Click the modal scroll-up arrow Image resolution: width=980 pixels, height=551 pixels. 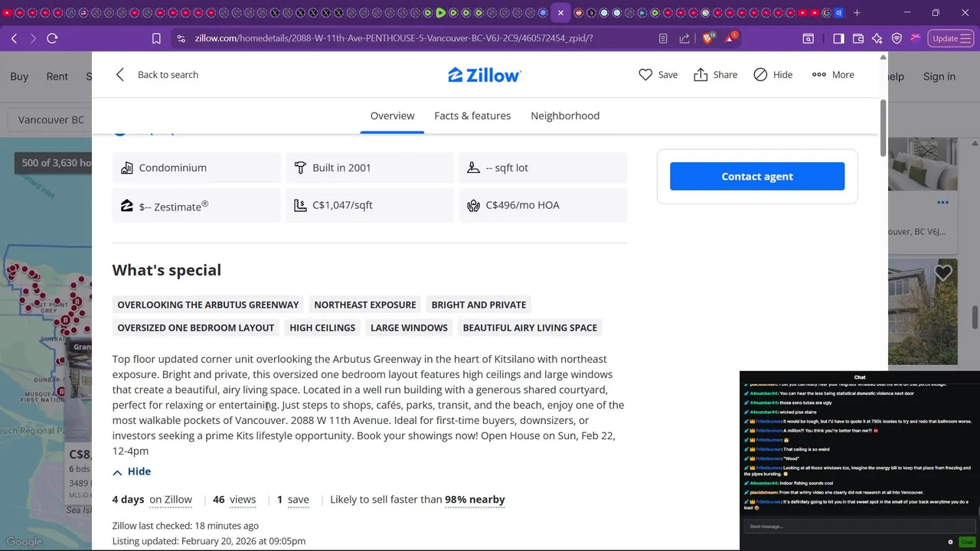pos(883,57)
